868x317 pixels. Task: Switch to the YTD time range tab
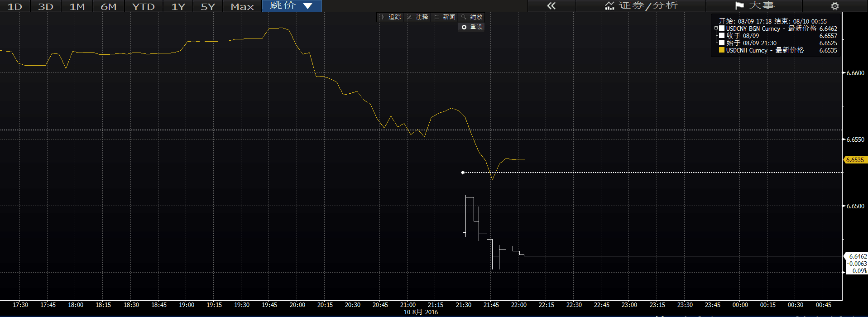[x=143, y=6]
